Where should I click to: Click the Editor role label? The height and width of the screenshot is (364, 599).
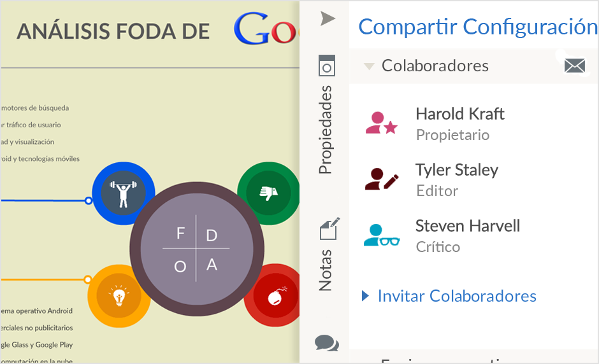point(437,191)
